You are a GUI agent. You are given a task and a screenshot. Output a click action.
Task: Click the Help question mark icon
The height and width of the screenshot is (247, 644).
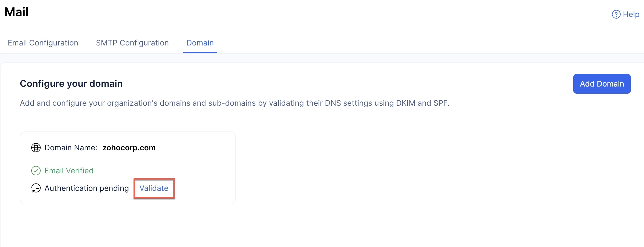coord(616,14)
